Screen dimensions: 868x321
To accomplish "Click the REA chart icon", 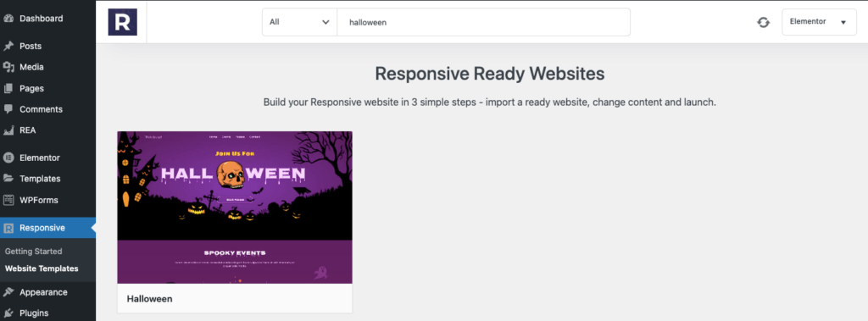I will pyautogui.click(x=8, y=130).
